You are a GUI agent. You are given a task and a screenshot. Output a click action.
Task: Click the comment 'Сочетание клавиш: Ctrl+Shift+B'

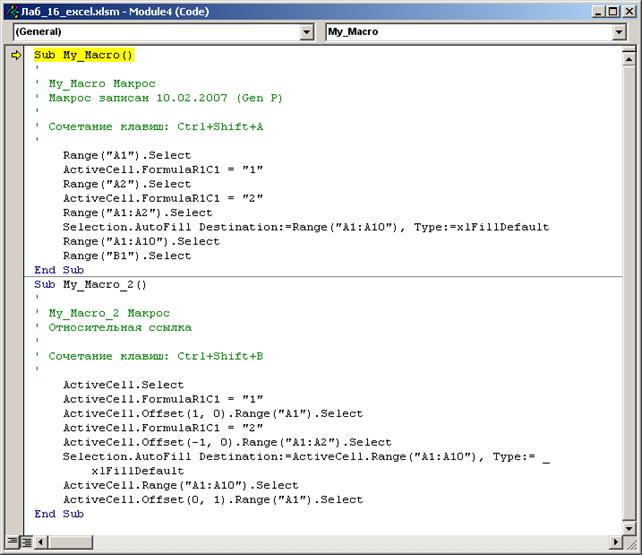pyautogui.click(x=156, y=356)
